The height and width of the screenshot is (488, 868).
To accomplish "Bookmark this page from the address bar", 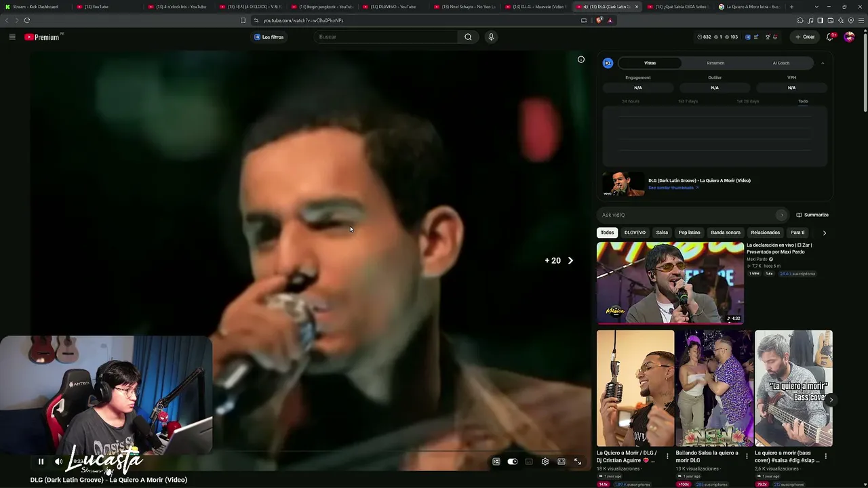I will click(243, 20).
